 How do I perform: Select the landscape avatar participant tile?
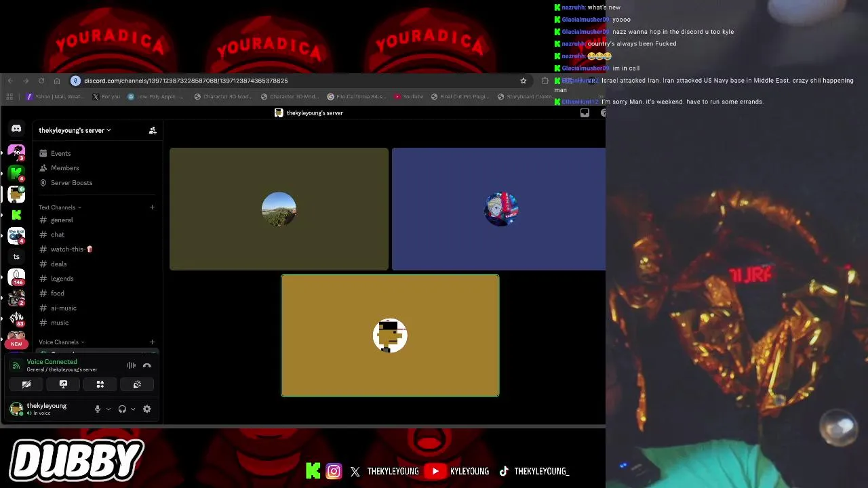279,209
